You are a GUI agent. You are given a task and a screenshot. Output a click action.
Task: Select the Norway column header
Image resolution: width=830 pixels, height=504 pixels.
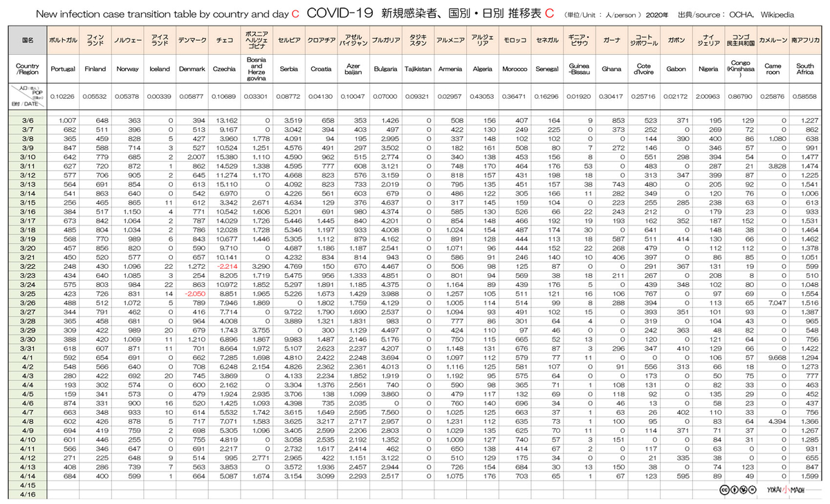[128, 69]
